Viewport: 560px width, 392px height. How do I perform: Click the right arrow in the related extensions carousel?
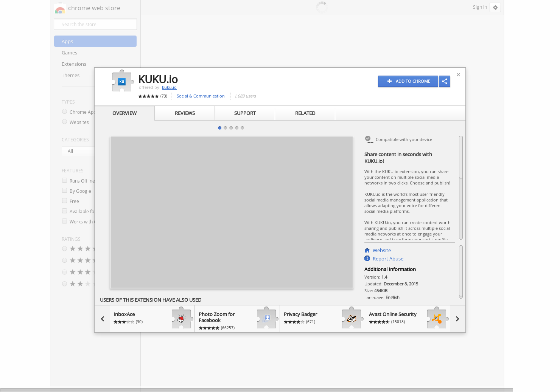(457, 319)
